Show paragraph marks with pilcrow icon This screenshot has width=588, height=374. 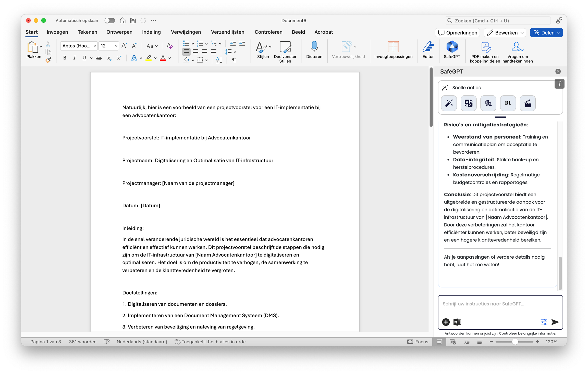pyautogui.click(x=234, y=60)
